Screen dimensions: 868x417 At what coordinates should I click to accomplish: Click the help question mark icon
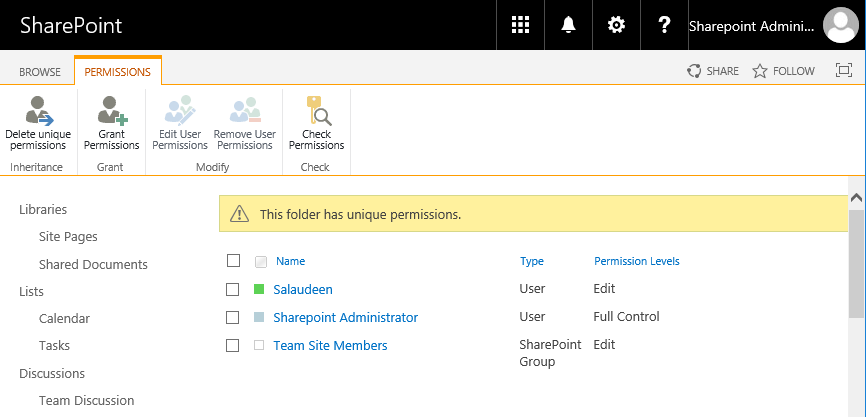pyautogui.click(x=664, y=25)
